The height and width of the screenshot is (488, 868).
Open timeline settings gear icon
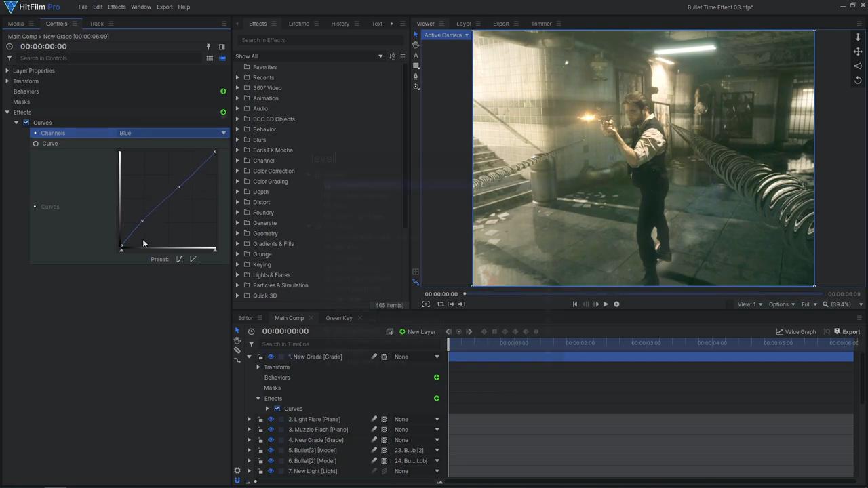[237, 470]
